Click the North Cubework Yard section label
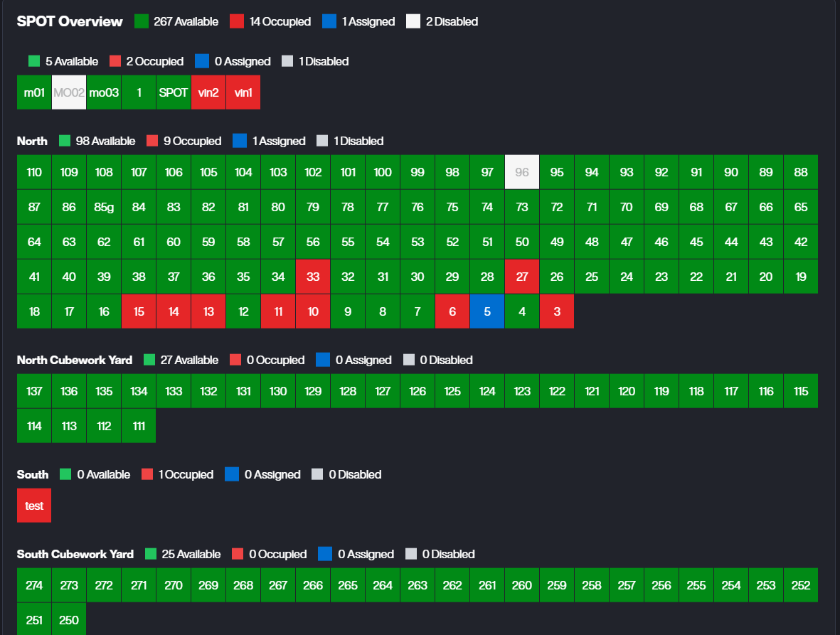 tap(75, 360)
